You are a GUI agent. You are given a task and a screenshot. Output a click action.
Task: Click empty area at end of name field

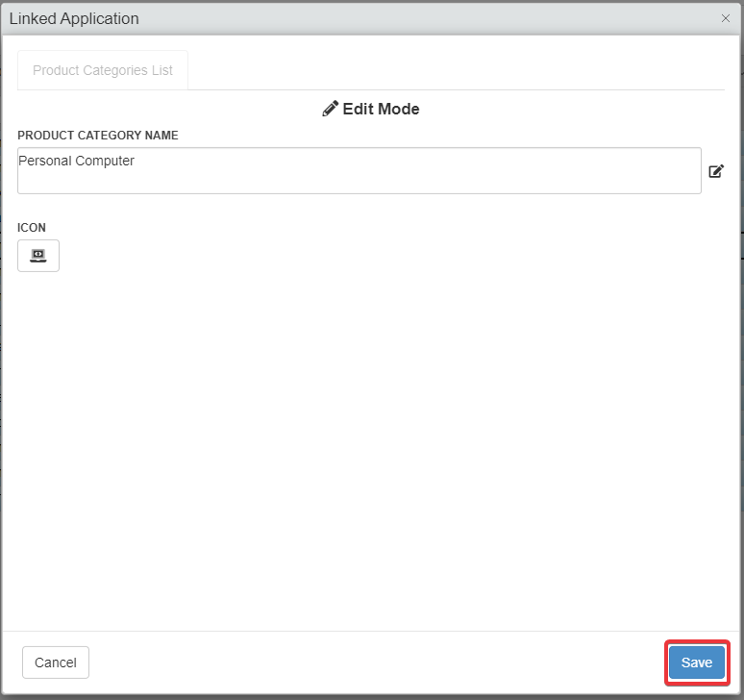point(577,162)
